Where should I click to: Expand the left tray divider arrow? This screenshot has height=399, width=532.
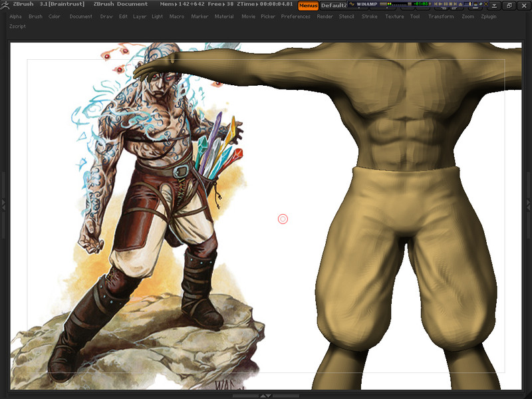pos(3,205)
